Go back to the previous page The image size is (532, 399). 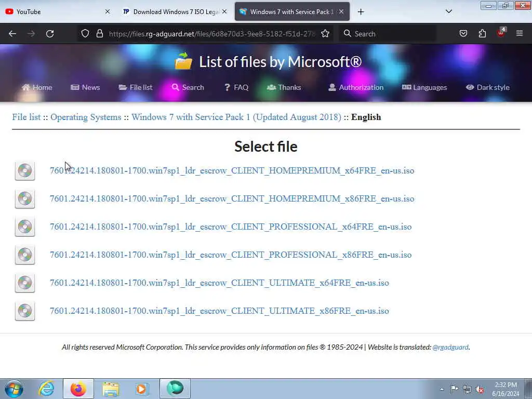12,34
